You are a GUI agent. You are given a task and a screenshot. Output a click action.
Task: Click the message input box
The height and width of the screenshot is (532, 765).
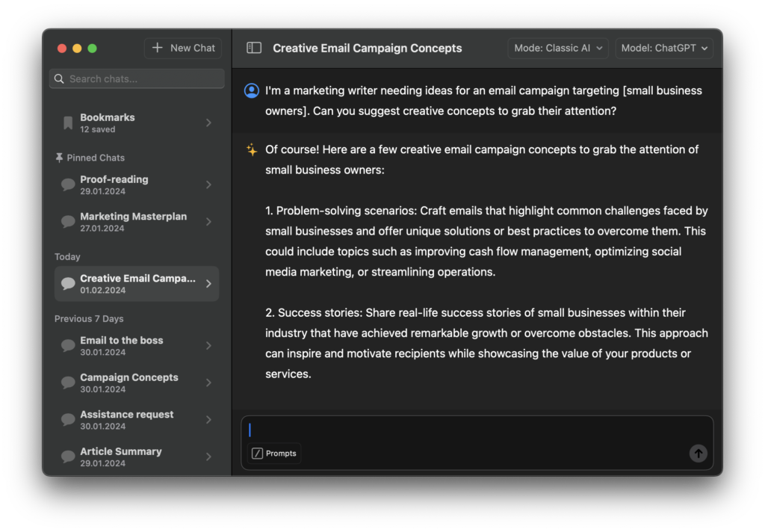click(477, 442)
